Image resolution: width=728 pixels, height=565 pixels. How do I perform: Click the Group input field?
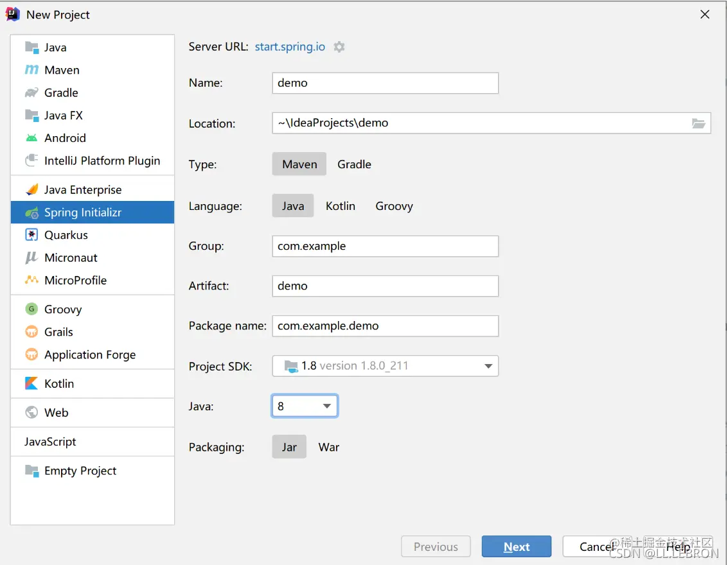[386, 247]
